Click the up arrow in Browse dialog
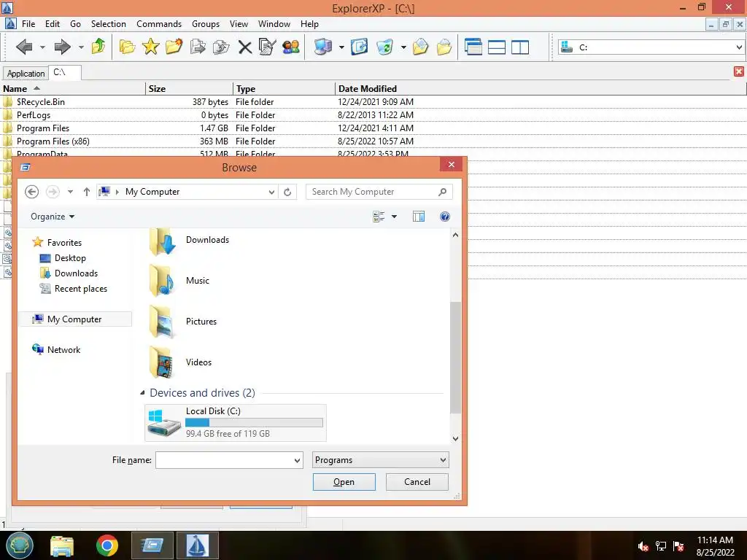The width and height of the screenshot is (747, 560). tap(86, 192)
